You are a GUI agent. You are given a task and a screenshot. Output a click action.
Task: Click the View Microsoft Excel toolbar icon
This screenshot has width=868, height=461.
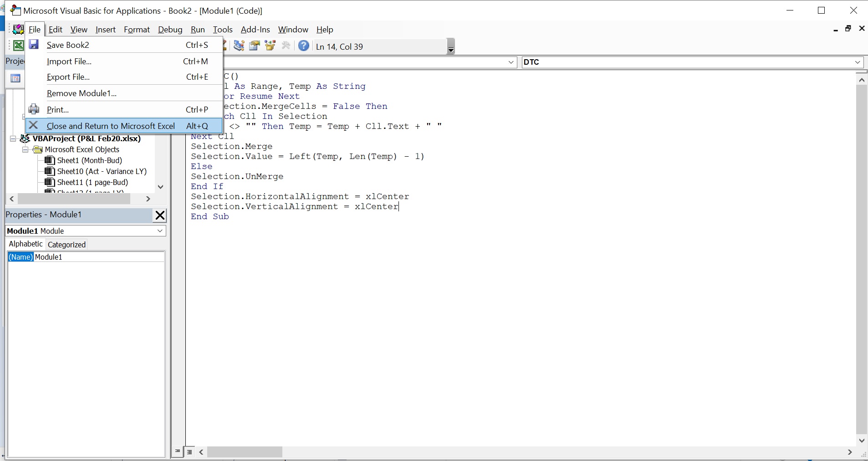(18, 46)
